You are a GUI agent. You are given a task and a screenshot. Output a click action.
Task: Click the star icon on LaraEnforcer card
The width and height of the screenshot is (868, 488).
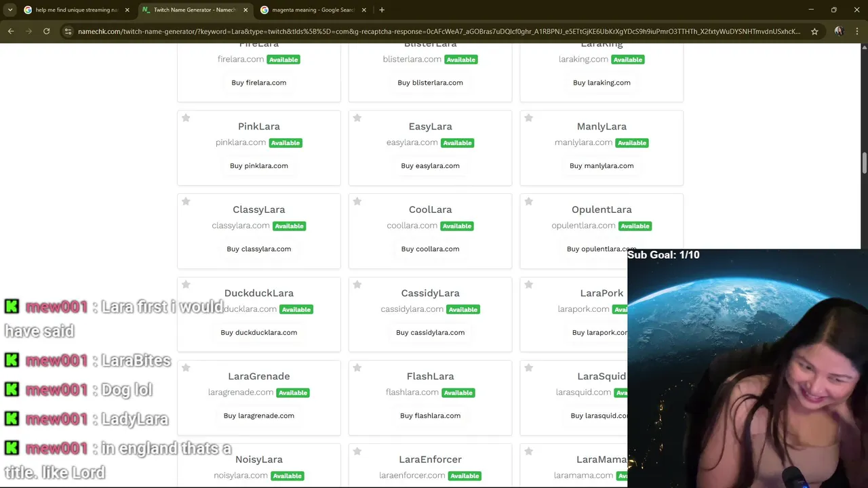coord(357,451)
